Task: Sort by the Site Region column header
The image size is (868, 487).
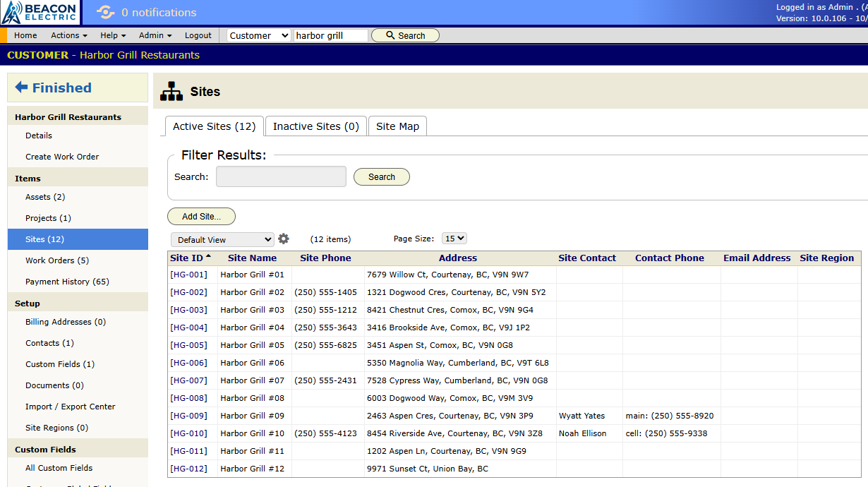Action: tap(827, 258)
